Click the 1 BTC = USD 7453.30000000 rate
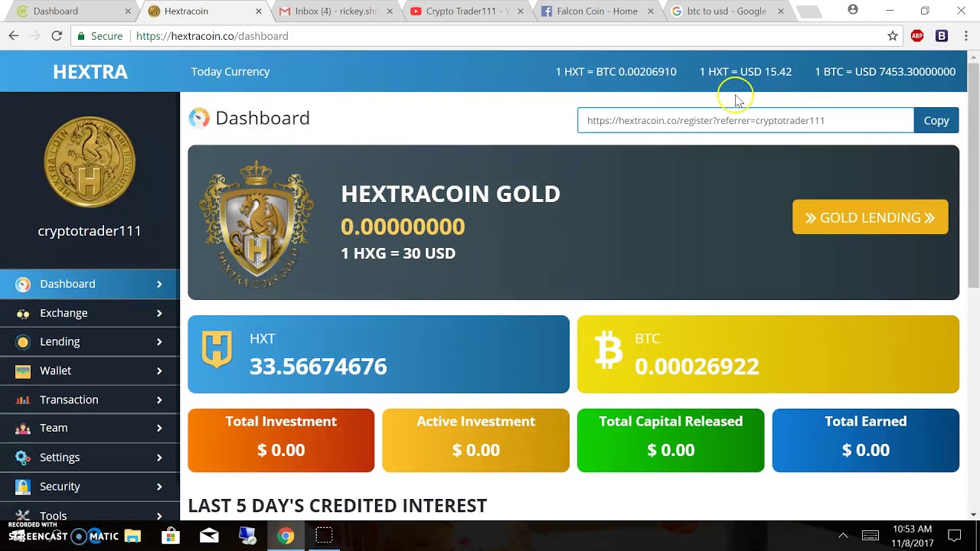The height and width of the screenshot is (551, 980). coord(885,71)
